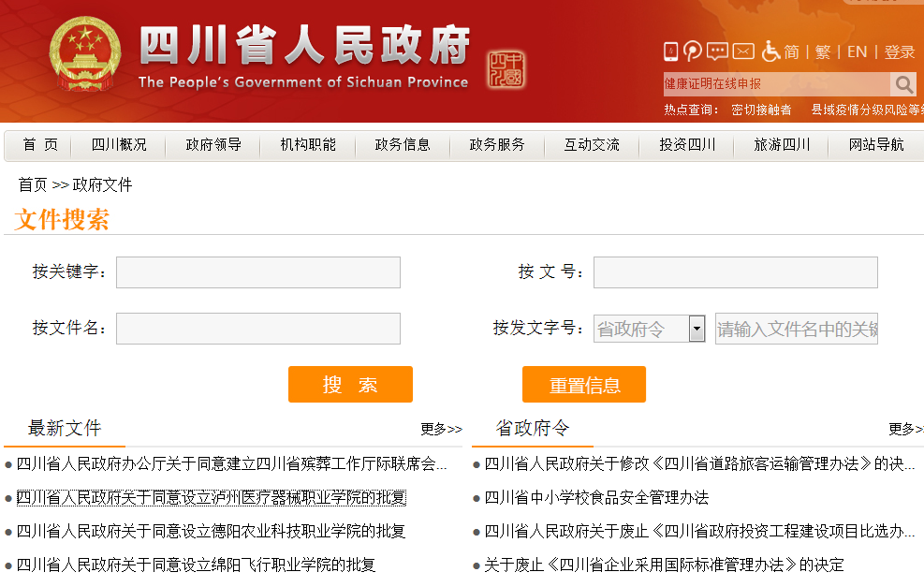This screenshot has height=587, width=924.
Task: Click the red seal stamp icon
Action: click(506, 69)
